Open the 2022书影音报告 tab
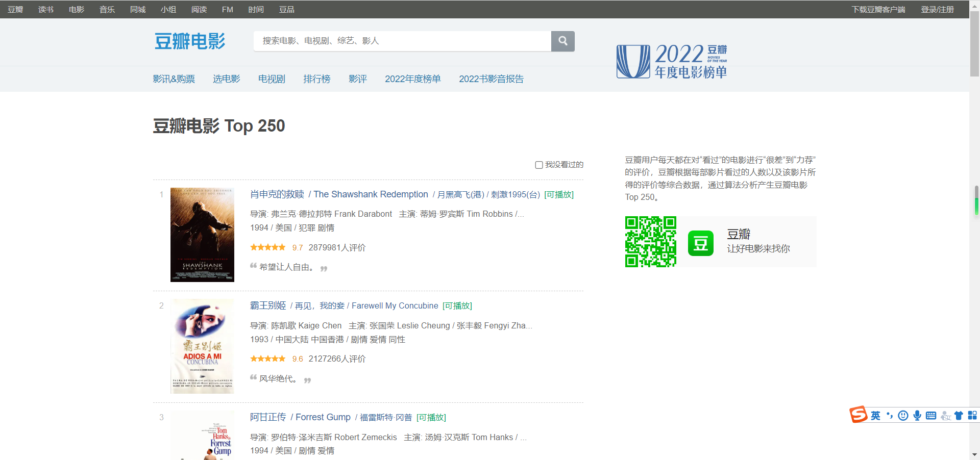Image resolution: width=980 pixels, height=460 pixels. tap(491, 79)
